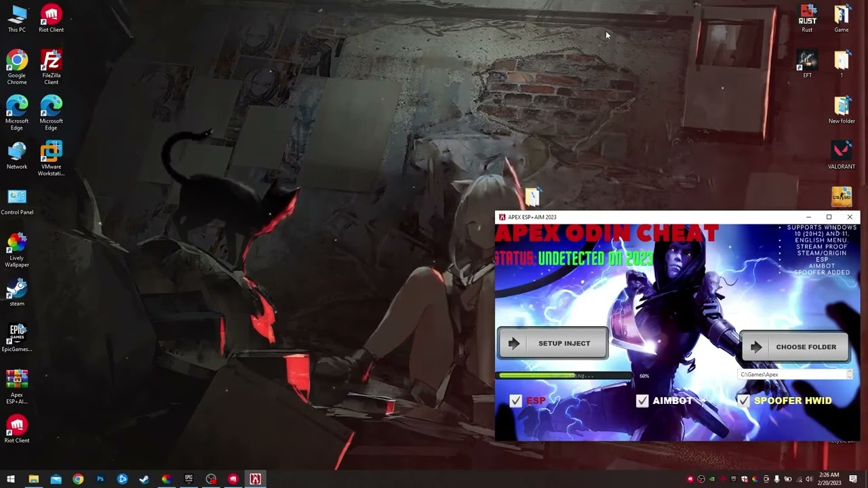Maximize the APEX ESP+AIM 2023 window
This screenshot has height=488, width=868.
pyautogui.click(x=829, y=217)
